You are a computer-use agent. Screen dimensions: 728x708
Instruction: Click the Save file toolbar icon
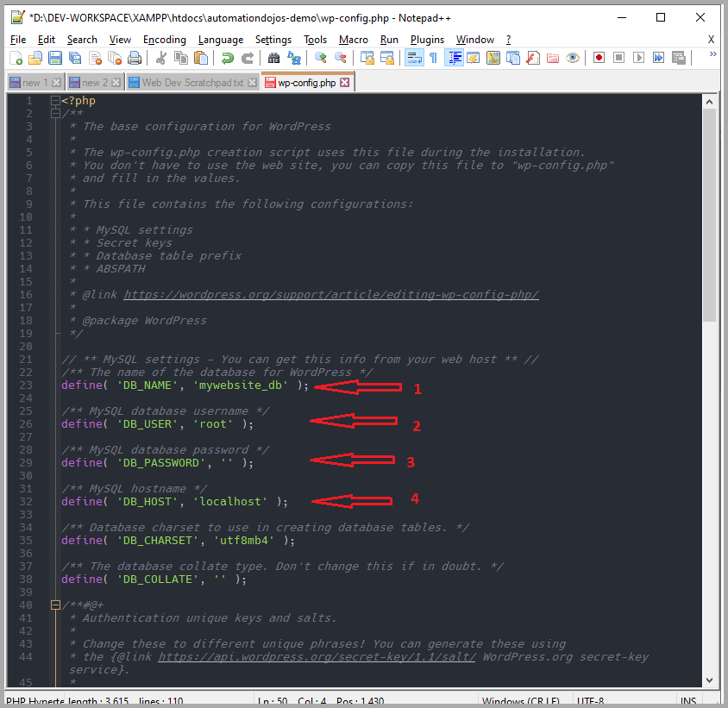click(55, 58)
